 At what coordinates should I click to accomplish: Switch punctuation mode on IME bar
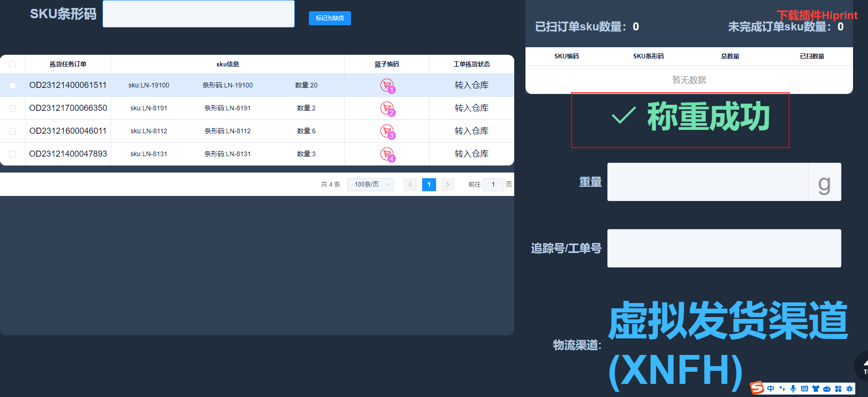pyautogui.click(x=782, y=389)
